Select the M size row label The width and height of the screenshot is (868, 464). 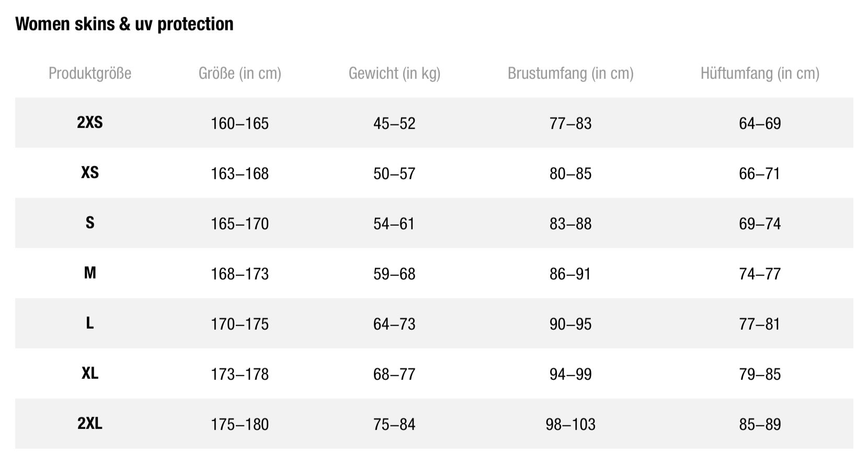coord(90,273)
